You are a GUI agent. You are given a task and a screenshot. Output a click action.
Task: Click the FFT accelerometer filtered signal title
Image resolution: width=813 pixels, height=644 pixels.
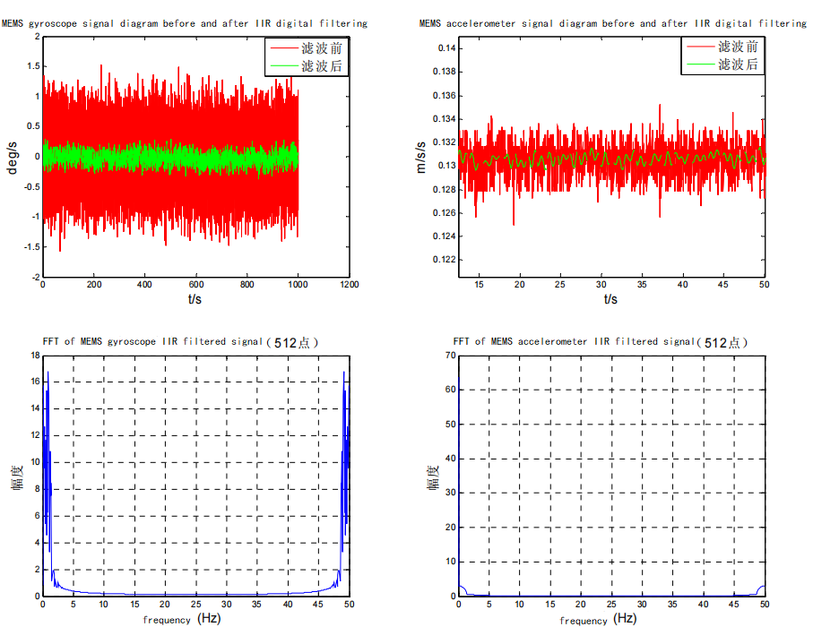(600, 342)
